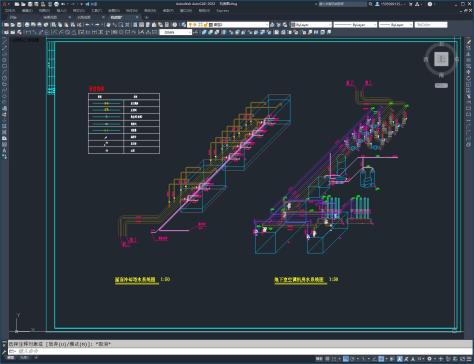Click the Paste icon in Standard toolbar
Screen dimensions: 474x364
point(66,25)
